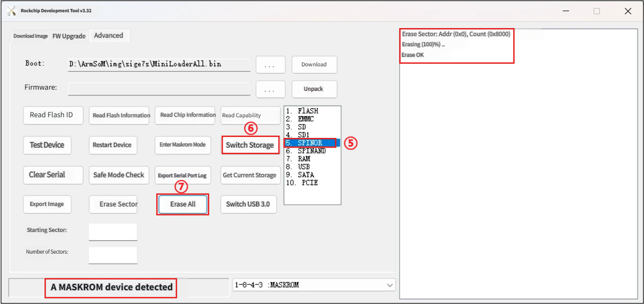This screenshot has width=644, height=304.
Task: Select '2. EMMC' in storage list
Action: [312, 119]
